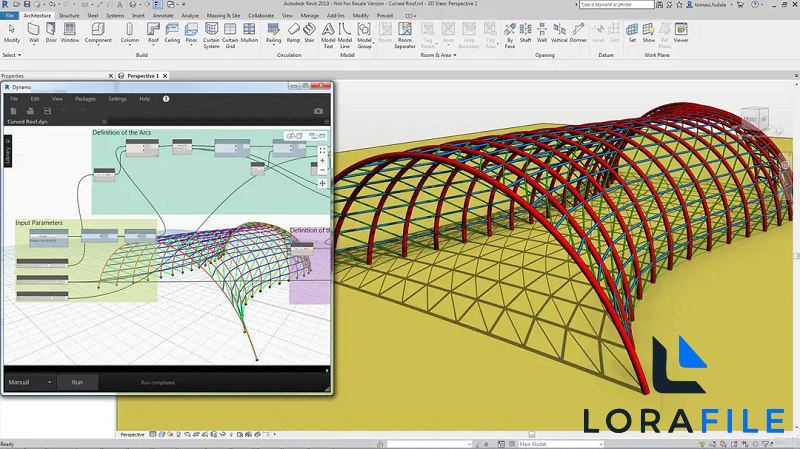
Task: Click the Input Parameters group title
Action: click(39, 223)
